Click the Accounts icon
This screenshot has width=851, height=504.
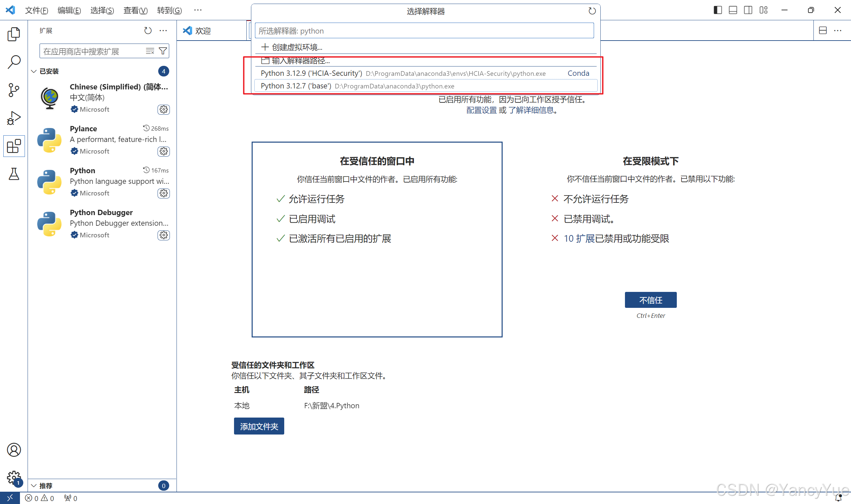pos(14,450)
